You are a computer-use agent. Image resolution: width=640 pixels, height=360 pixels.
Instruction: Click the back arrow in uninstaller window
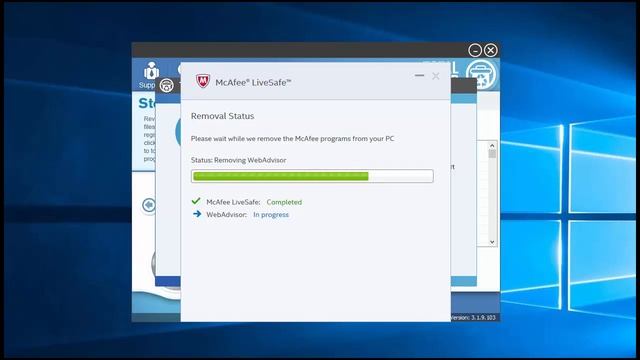pyautogui.click(x=149, y=205)
